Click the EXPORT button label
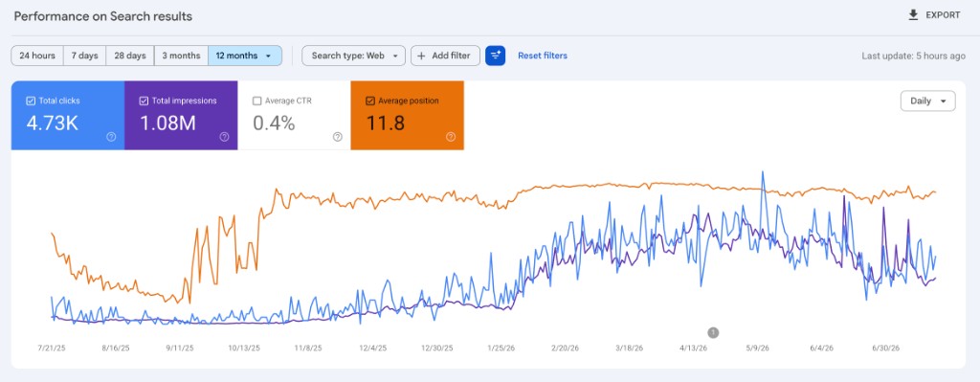 (x=943, y=15)
